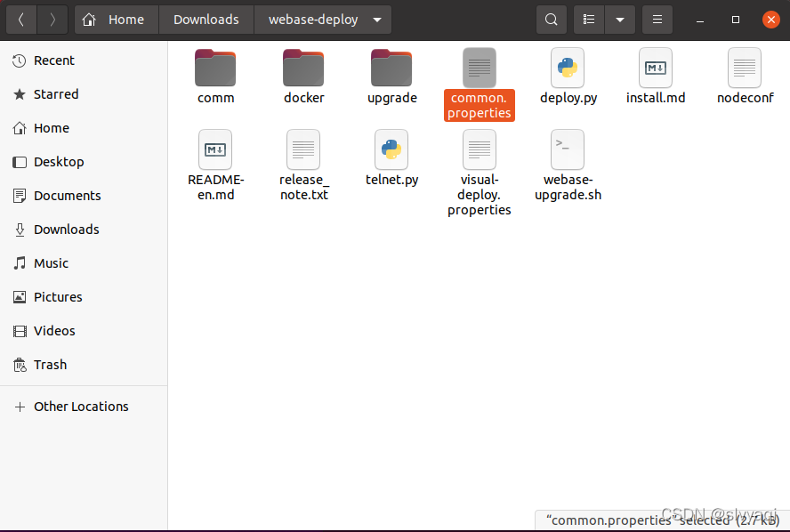Select the nodeconf file
This screenshot has width=790, height=532.
(x=744, y=76)
